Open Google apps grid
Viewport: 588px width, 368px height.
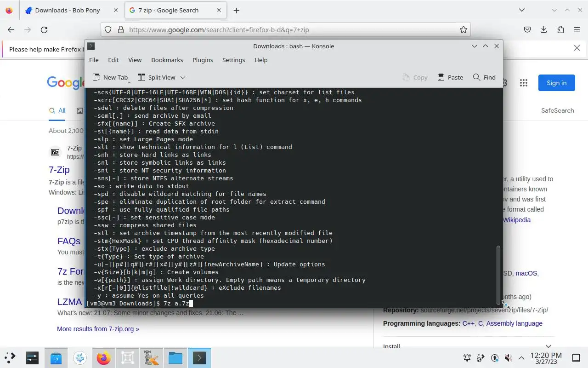(524, 83)
